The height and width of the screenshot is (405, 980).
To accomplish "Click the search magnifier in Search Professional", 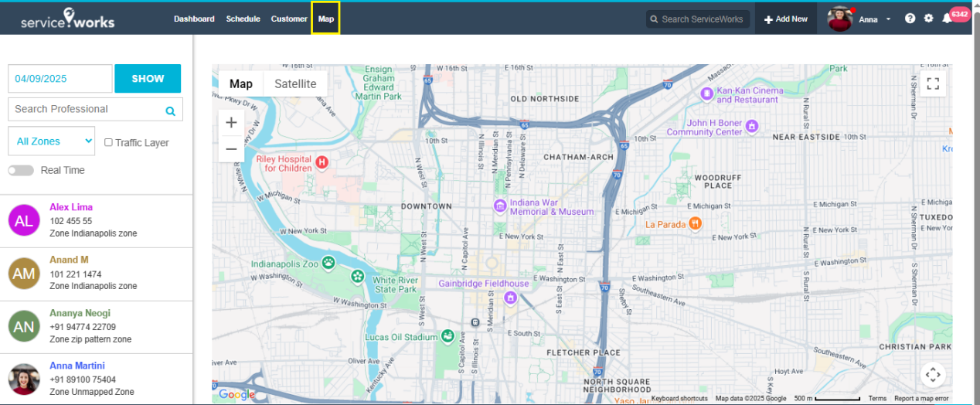I will pyautogui.click(x=171, y=111).
